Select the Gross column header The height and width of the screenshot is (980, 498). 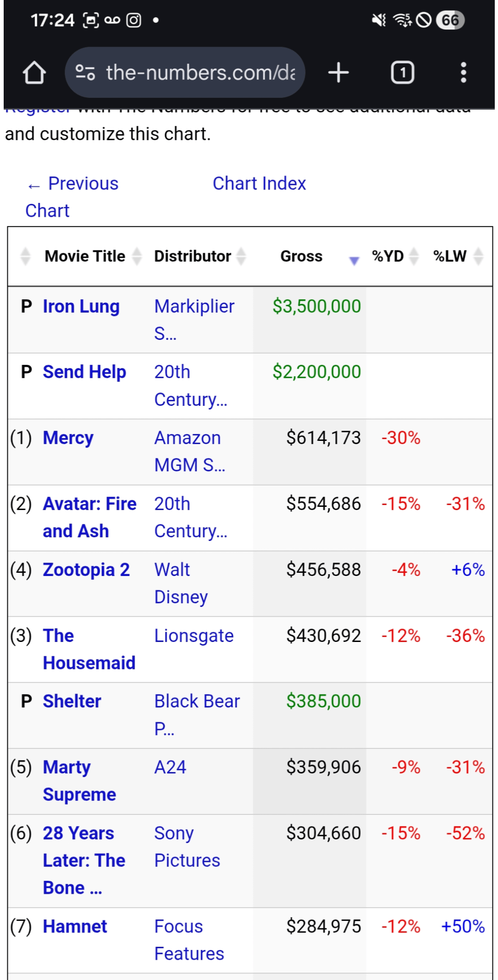point(301,256)
